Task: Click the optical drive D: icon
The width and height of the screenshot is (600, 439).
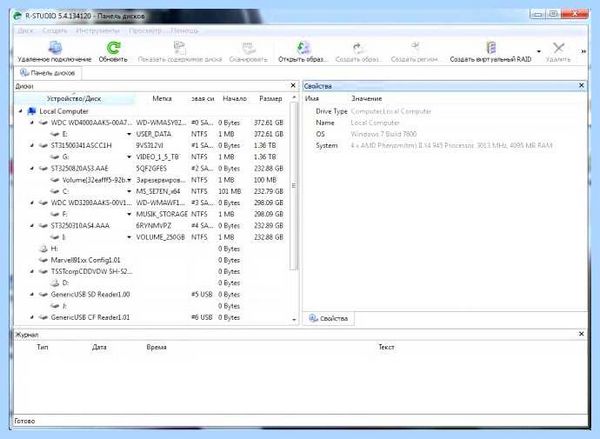Action: pos(55,283)
